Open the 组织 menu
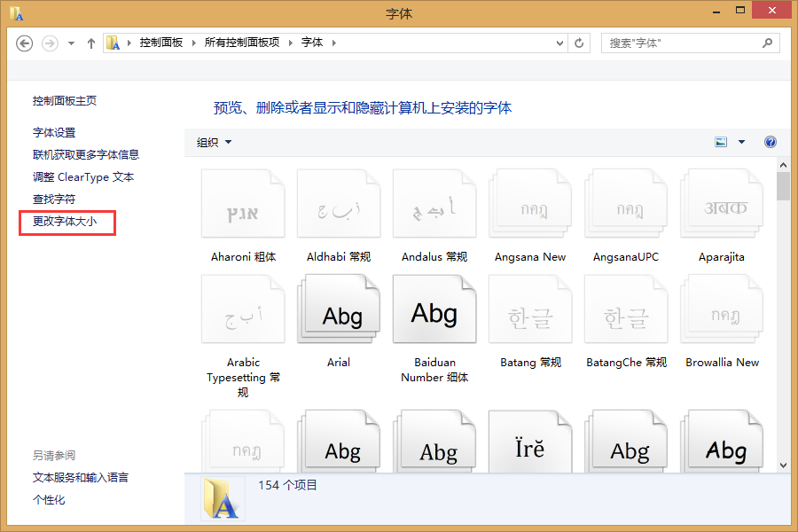 click(x=214, y=143)
